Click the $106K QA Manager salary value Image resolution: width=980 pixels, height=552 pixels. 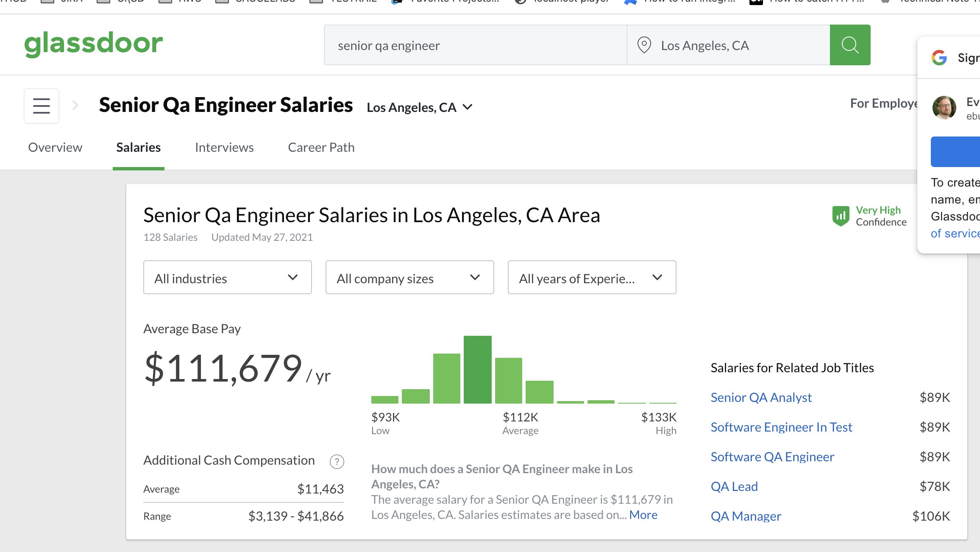931,516
